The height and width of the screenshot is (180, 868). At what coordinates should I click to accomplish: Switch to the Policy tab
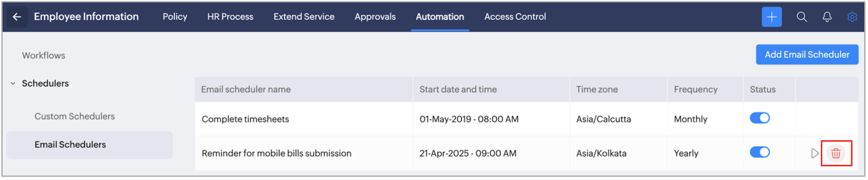(175, 17)
